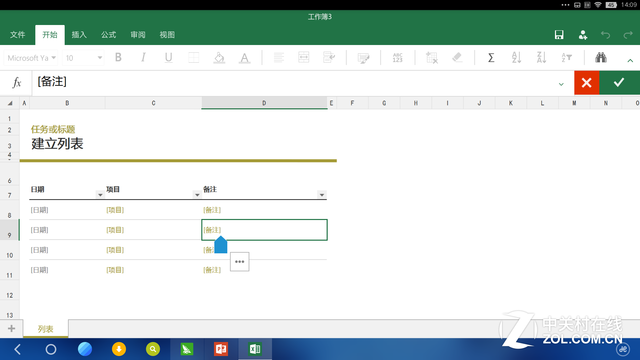Viewport: 640px width, 360px height.
Task: Click merge and center cells icon
Action: pos(304,58)
